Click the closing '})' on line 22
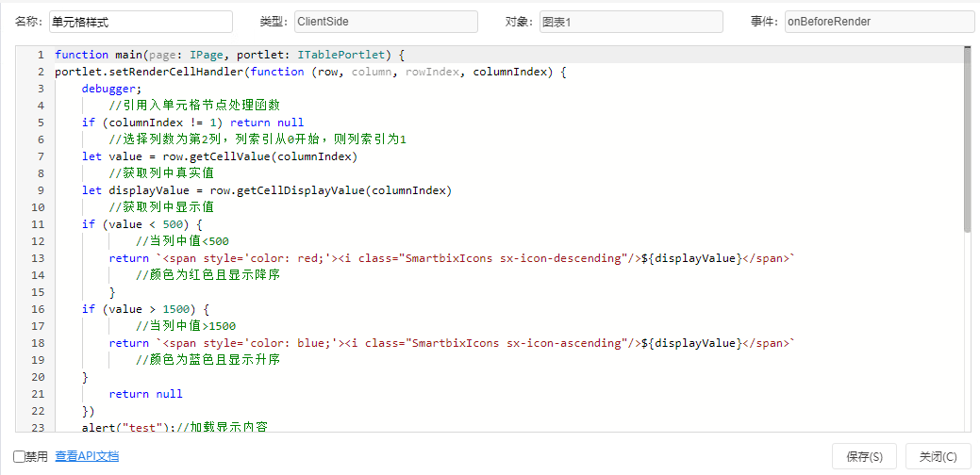Viewport: 980px width, 475px height. (x=88, y=411)
